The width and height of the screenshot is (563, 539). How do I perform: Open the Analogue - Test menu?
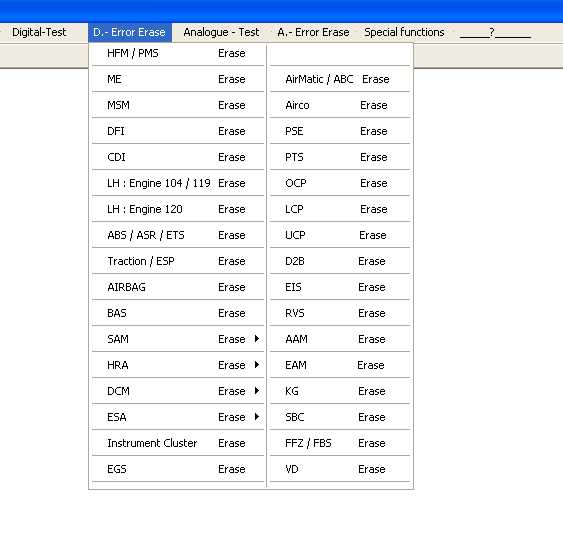[221, 32]
